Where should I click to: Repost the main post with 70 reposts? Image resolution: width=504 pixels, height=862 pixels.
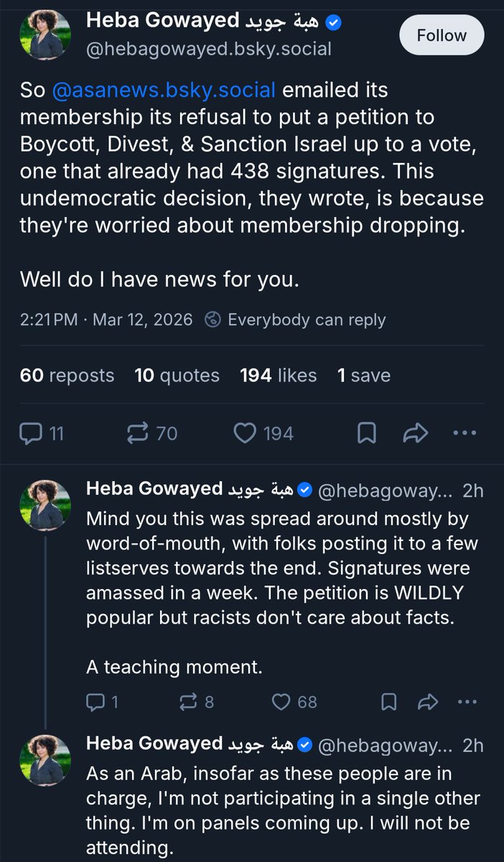[x=137, y=433]
